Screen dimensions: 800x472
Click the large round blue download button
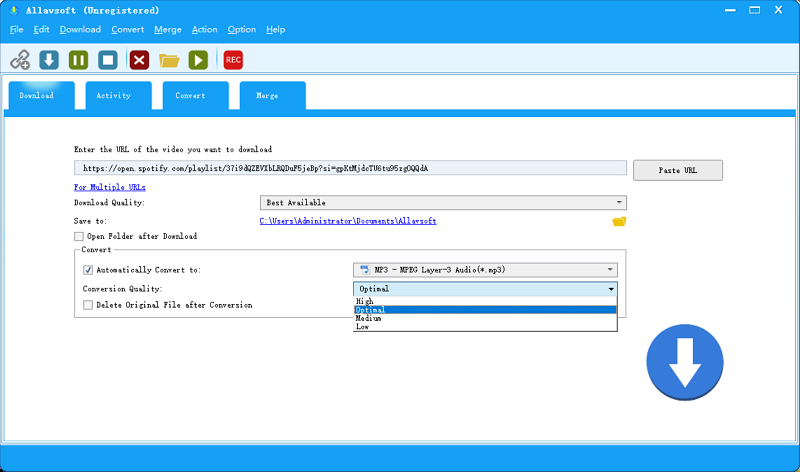point(685,362)
